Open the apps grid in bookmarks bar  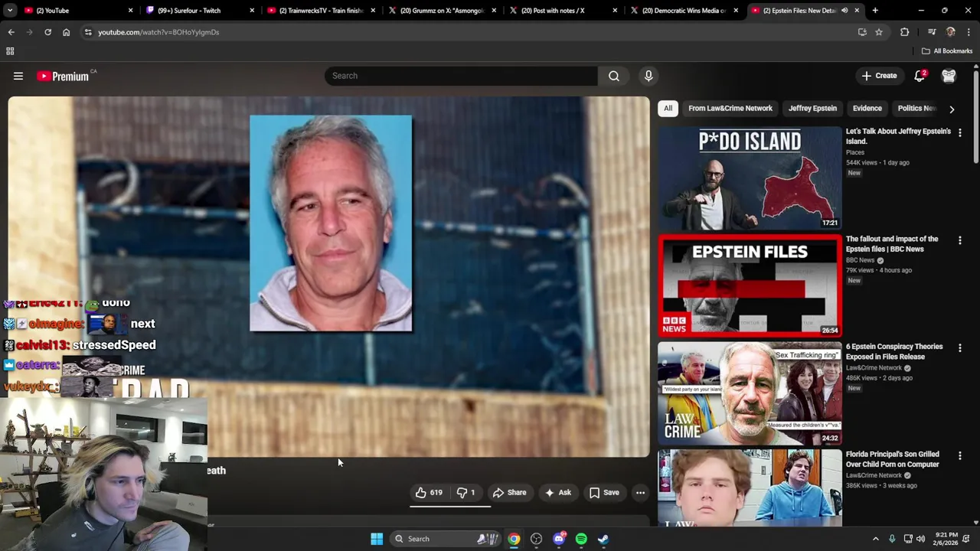pyautogui.click(x=10, y=51)
